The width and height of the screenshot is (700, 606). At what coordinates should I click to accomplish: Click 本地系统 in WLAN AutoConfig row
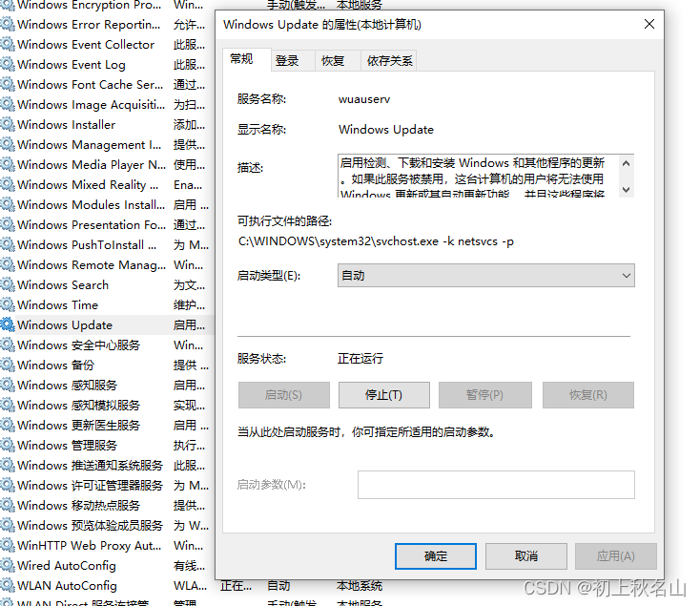(x=360, y=586)
